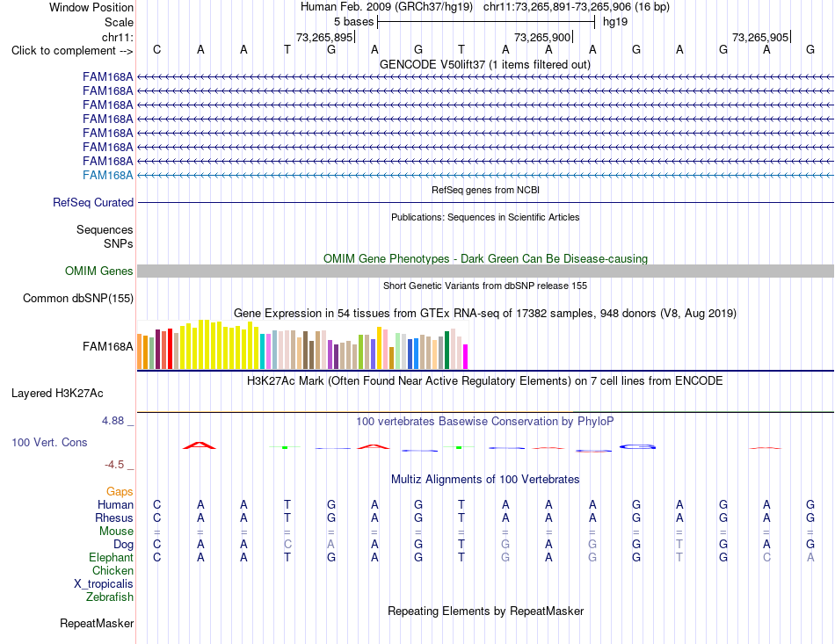This screenshot has width=835, height=644.
Task: Click the Zebrafish alignment row label
Action: [110, 597]
